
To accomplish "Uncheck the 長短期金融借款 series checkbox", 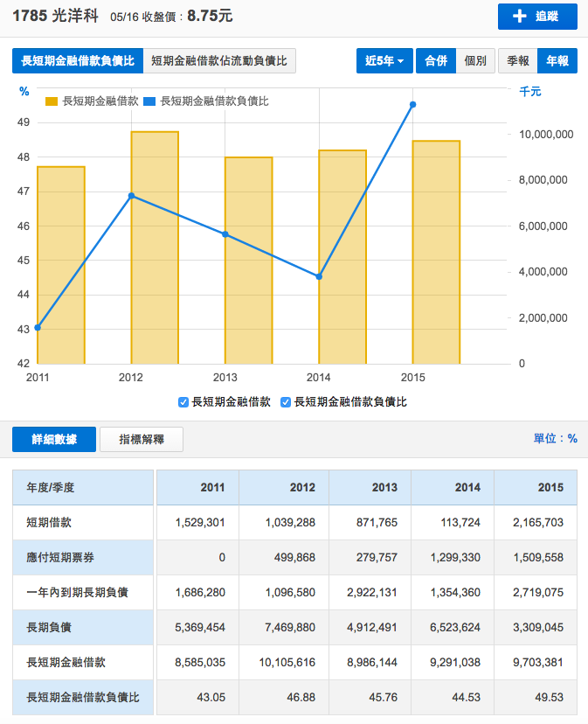I will point(183,402).
